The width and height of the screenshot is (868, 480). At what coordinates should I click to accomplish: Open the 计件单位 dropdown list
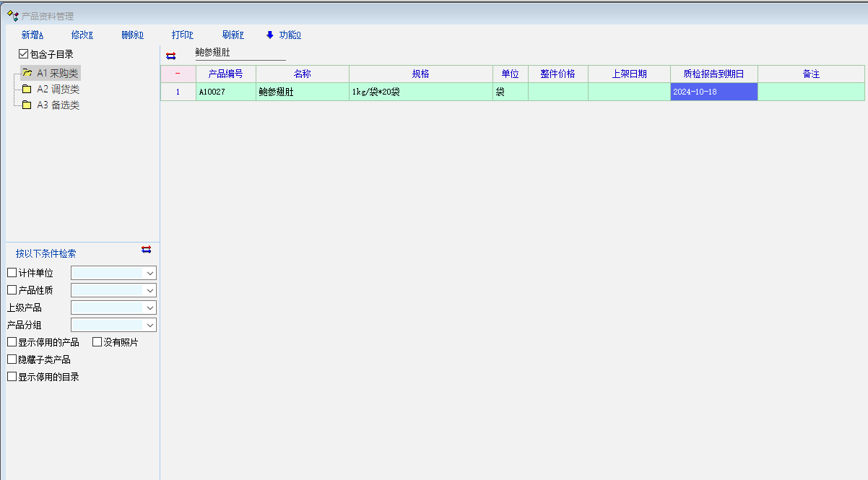click(150, 274)
